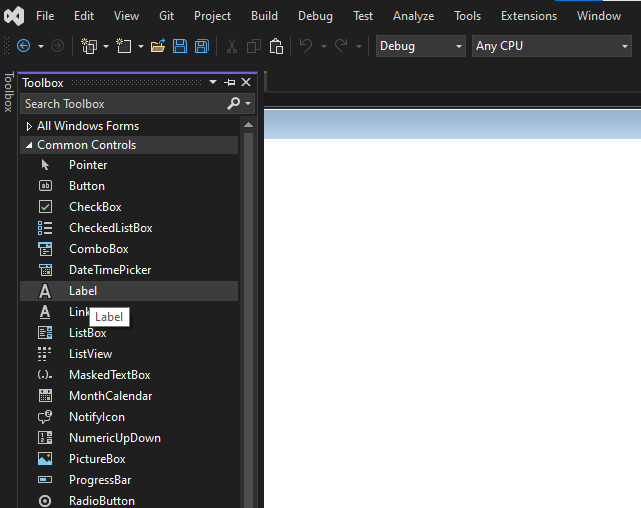Close the Toolbox panel

246,83
